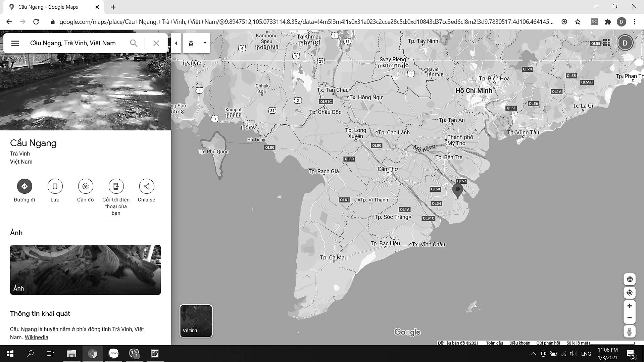Switch to satellite view (Vệ tinh)
The height and width of the screenshot is (362, 644).
(196, 321)
